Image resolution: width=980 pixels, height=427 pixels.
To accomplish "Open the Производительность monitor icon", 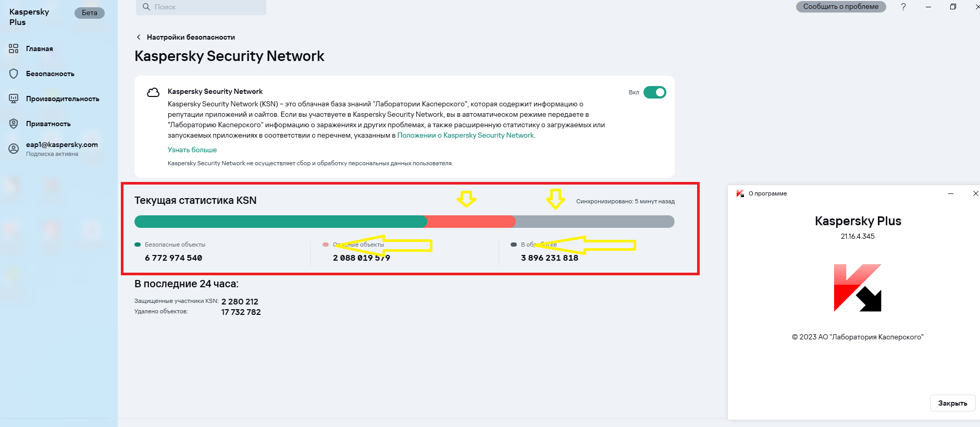I will tap(14, 99).
